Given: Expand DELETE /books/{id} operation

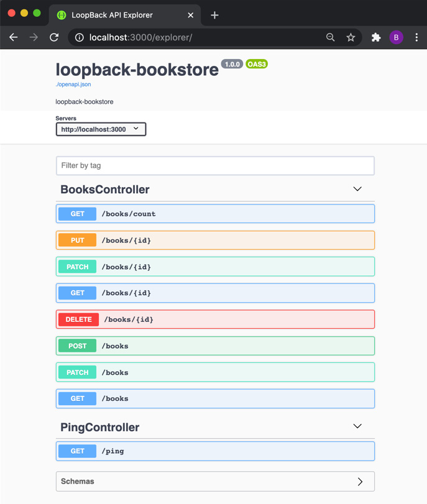Looking at the screenshot, I should [215, 319].
